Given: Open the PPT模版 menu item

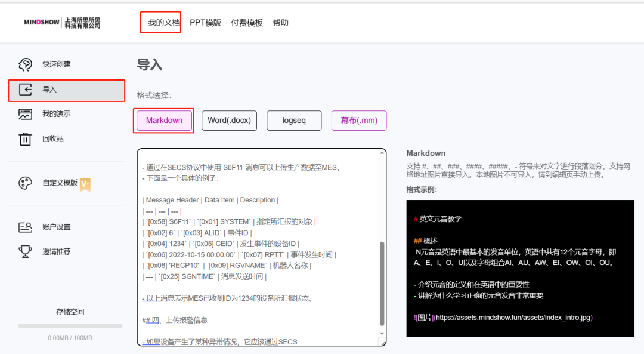Looking at the screenshot, I should pyautogui.click(x=205, y=22).
